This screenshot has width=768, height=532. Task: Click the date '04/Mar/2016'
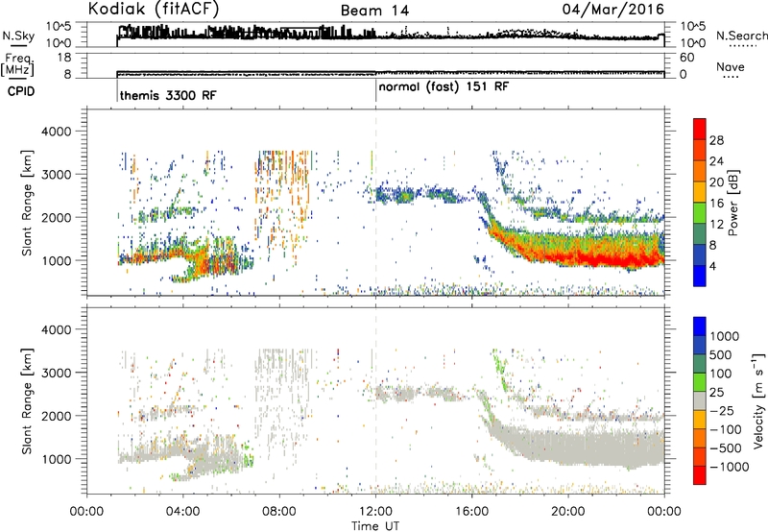(612, 9)
